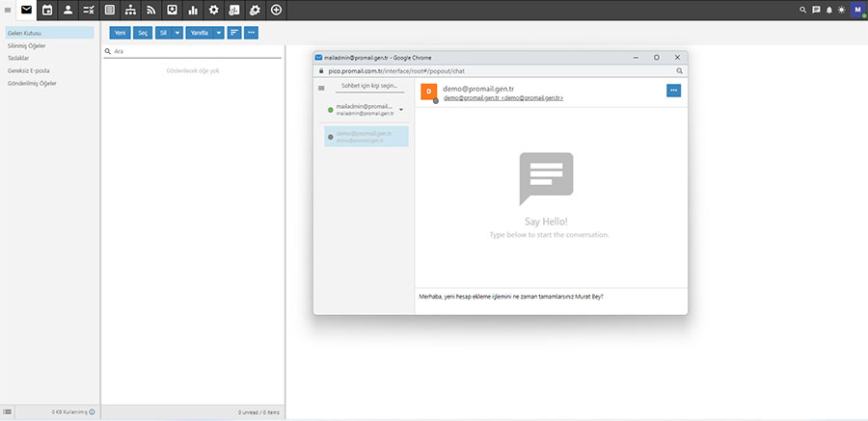Viewport: 868px width, 421px height.
Task: Toggle light/dark theme sun icon
Action: 841,10
